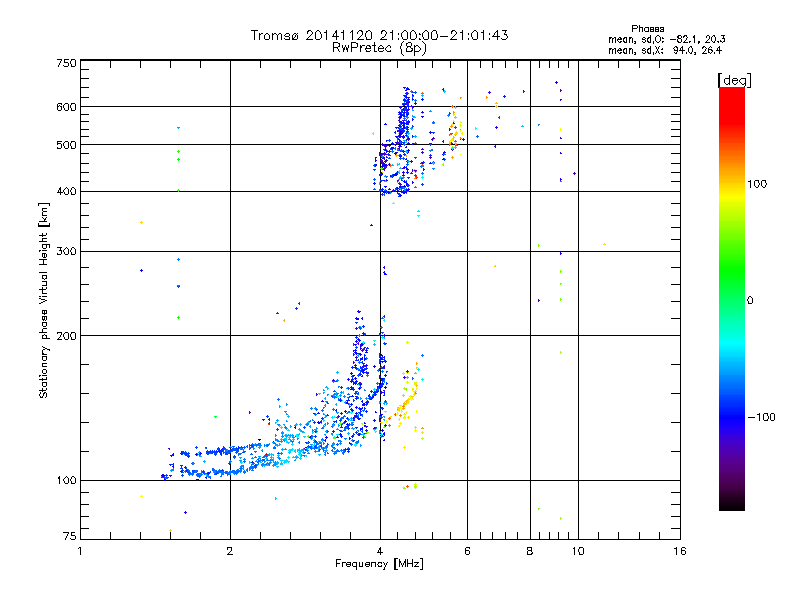Viewport: 800px width, 600px height.
Task: Click the y-axis '75' tick label
Action: click(x=70, y=536)
